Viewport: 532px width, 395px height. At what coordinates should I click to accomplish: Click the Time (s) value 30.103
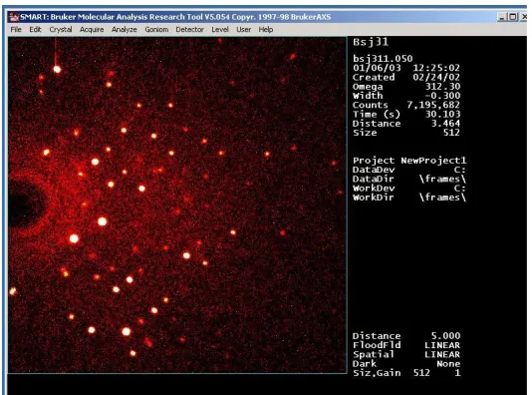point(442,114)
